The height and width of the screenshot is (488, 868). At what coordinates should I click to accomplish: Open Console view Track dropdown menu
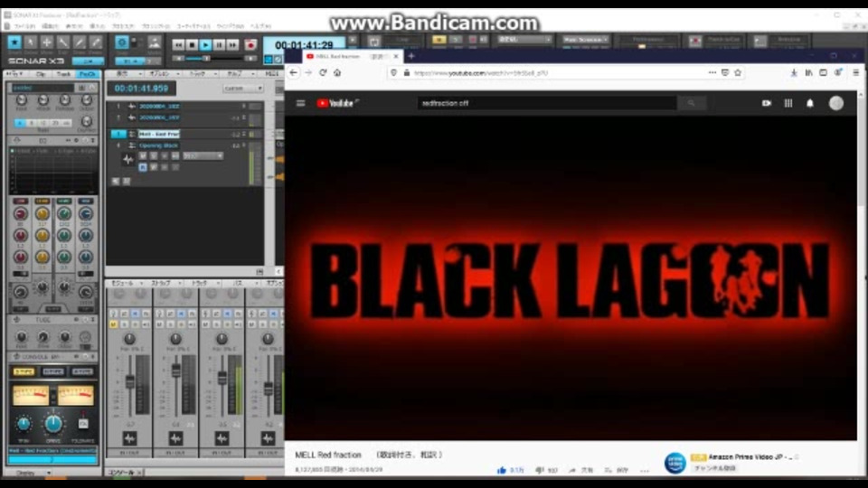coord(203,283)
